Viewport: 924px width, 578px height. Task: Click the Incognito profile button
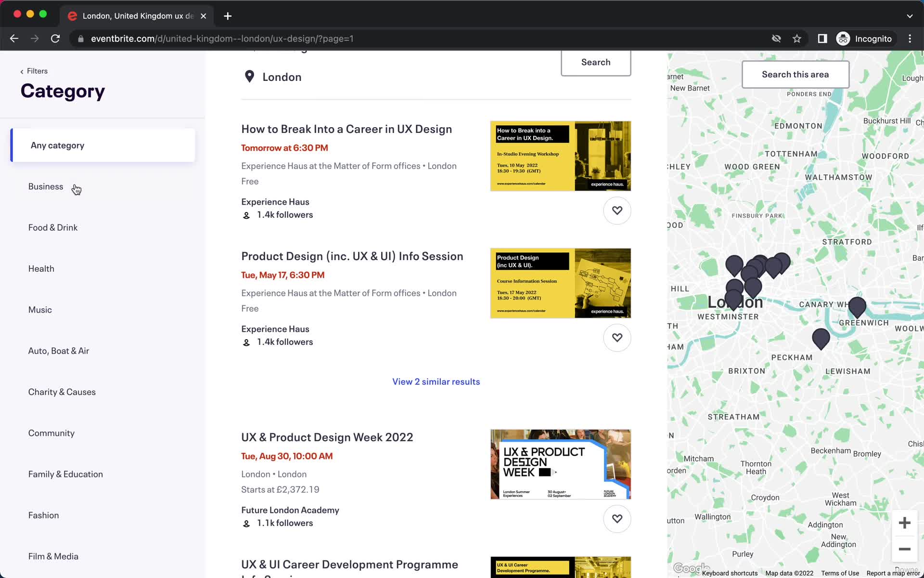tap(865, 39)
